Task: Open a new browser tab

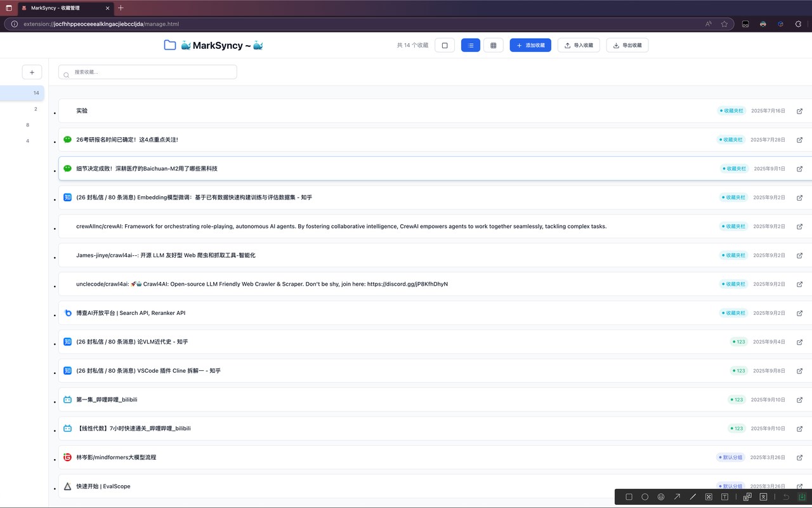Action: [x=121, y=8]
